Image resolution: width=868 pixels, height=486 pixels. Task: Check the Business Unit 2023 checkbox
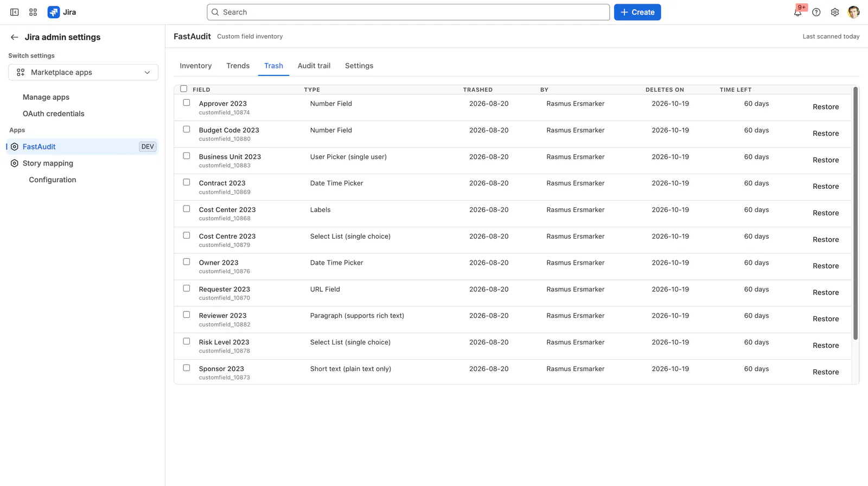(187, 156)
